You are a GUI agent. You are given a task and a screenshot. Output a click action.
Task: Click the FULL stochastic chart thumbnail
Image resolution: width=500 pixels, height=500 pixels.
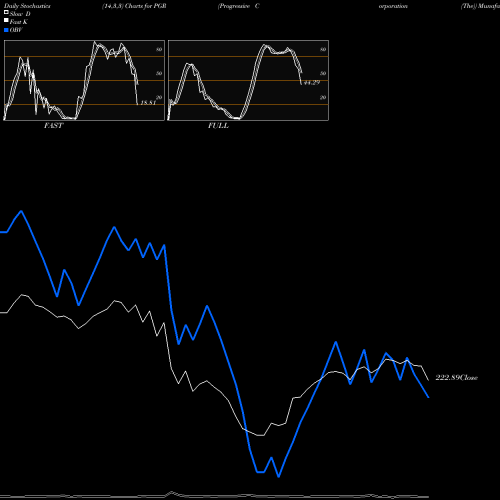click(x=248, y=80)
